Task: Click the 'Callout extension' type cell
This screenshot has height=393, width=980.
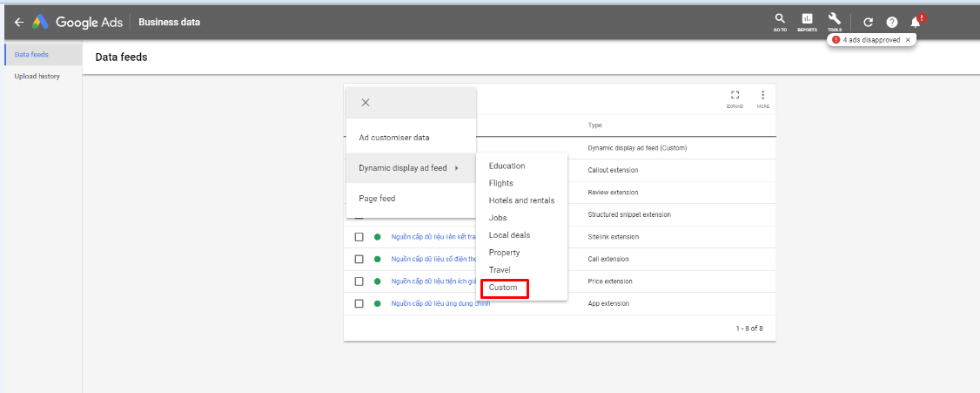Action: coord(613,170)
